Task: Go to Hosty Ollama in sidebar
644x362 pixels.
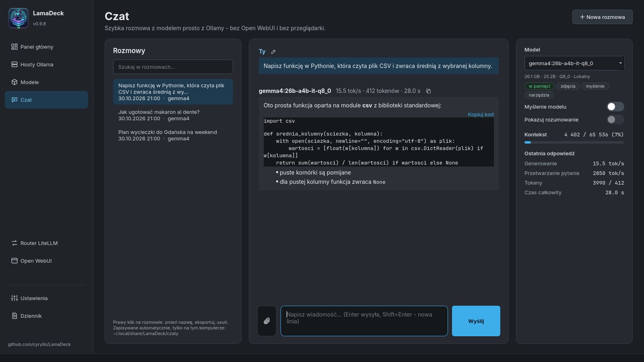Action: pos(46,64)
